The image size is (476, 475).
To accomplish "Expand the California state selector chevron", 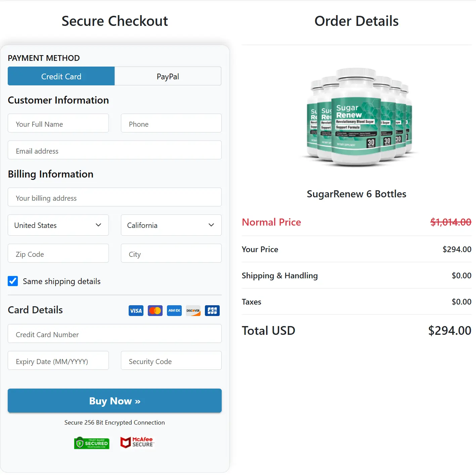I will (211, 225).
